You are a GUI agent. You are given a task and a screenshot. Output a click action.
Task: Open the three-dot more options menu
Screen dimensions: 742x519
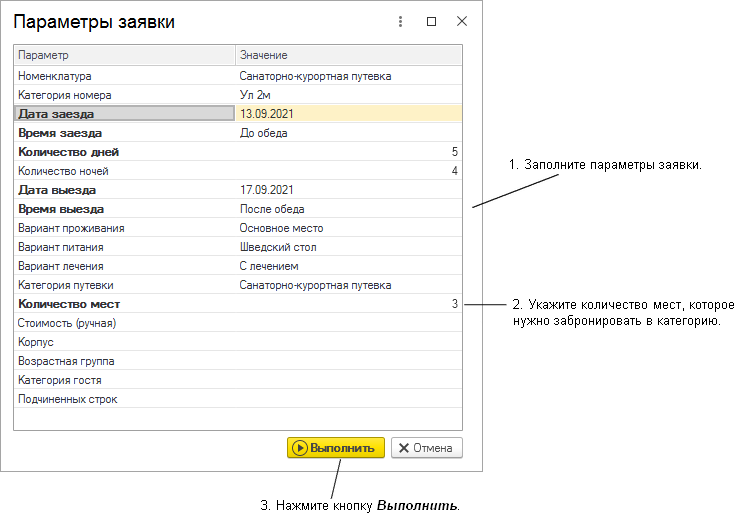[x=400, y=21]
